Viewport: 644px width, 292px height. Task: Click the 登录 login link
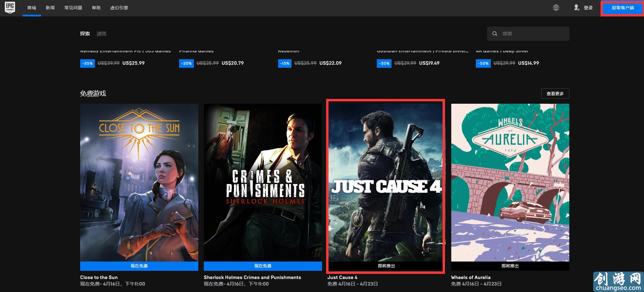point(588,8)
